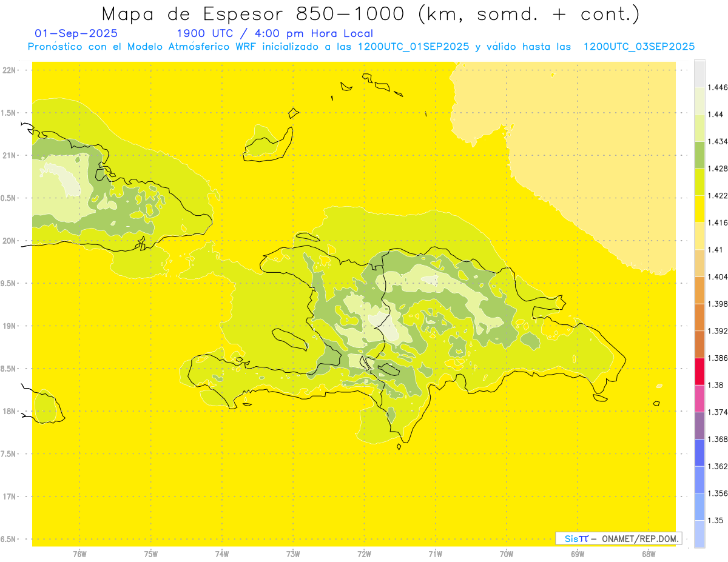Pick the yellow-green legend swatch between 1.422 and 1.428
Image resolution: width=728 pixels, height=562 pixels.
coord(699,182)
